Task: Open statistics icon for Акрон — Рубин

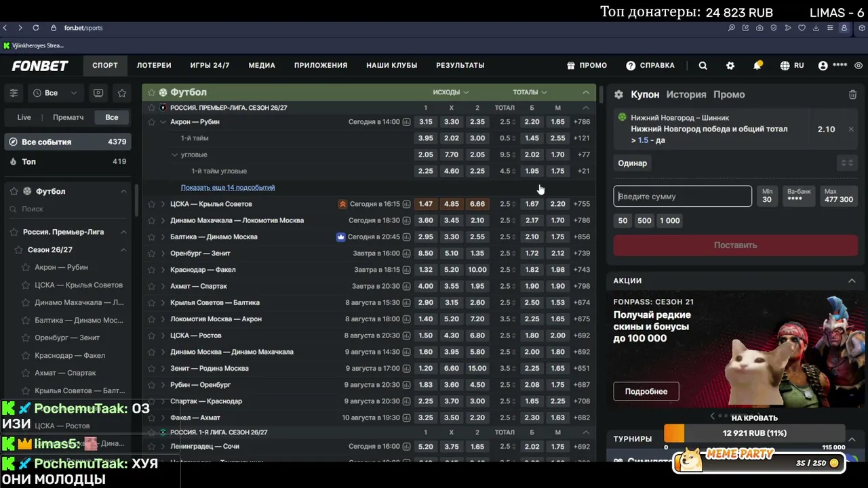Action: click(x=406, y=122)
